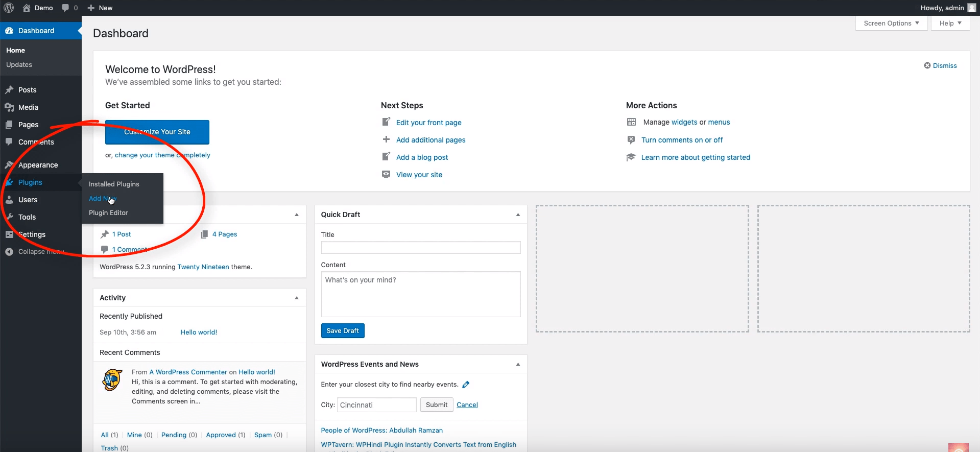Dismiss the Welcome to WordPress panel

(x=940, y=65)
